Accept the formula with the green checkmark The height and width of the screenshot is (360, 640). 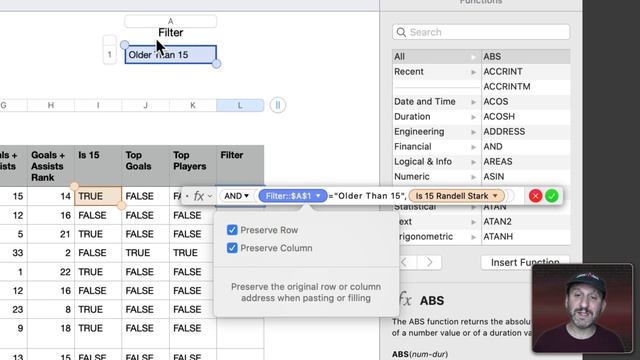pyautogui.click(x=552, y=196)
